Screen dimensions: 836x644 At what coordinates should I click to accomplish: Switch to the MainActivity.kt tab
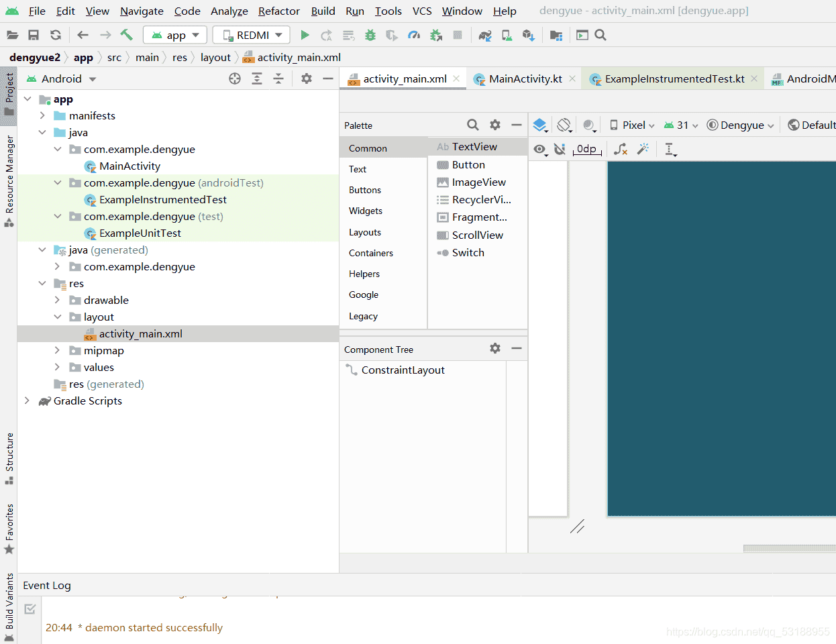[x=525, y=79]
